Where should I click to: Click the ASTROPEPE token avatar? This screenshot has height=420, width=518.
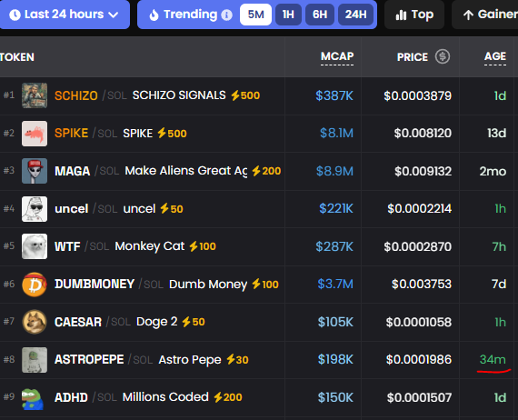35,360
